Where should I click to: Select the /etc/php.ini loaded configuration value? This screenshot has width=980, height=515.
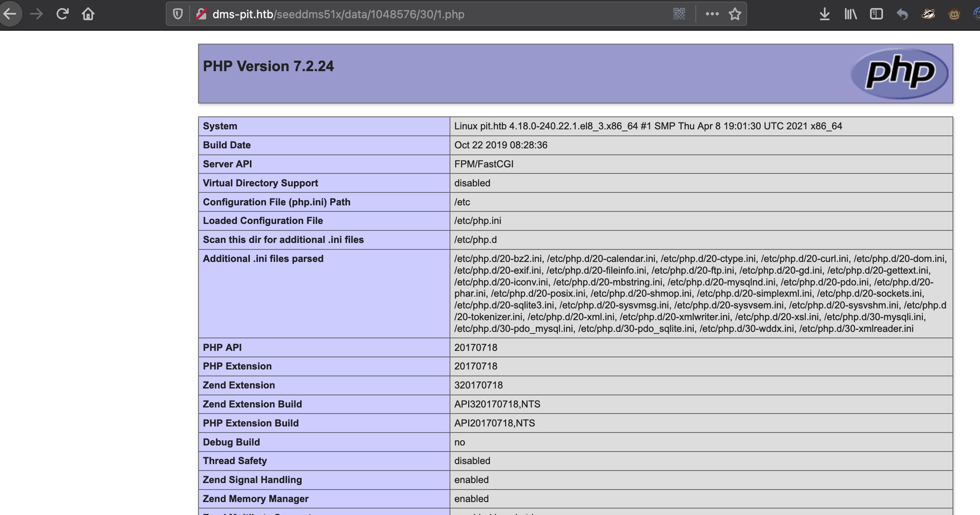click(x=477, y=221)
